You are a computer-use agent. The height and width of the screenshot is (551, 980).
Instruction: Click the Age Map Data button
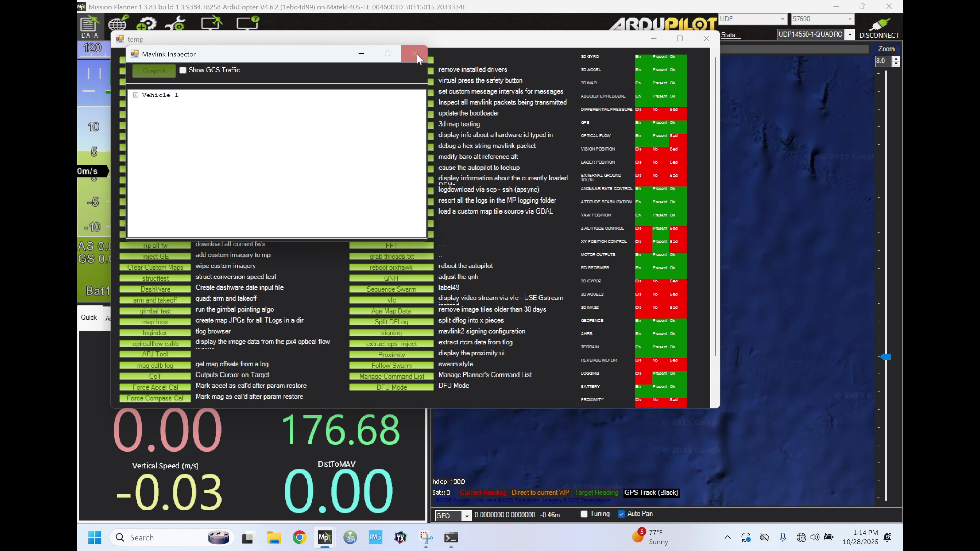pyautogui.click(x=391, y=311)
